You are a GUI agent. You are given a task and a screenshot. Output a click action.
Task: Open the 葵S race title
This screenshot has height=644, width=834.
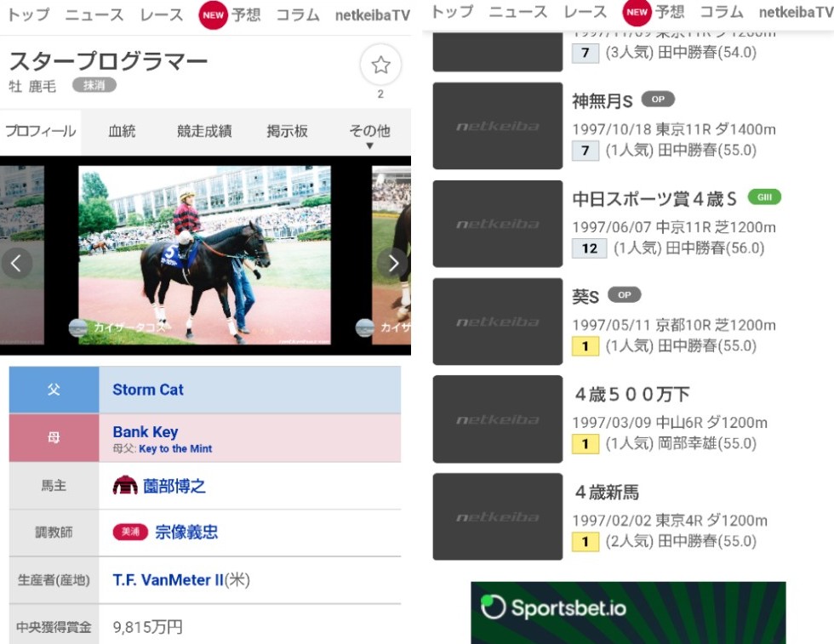[586, 296]
